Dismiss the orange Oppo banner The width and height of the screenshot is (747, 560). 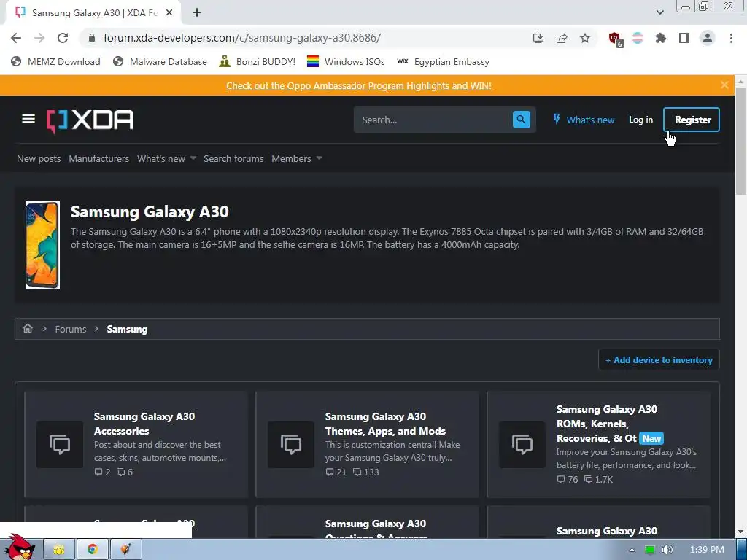tap(724, 85)
